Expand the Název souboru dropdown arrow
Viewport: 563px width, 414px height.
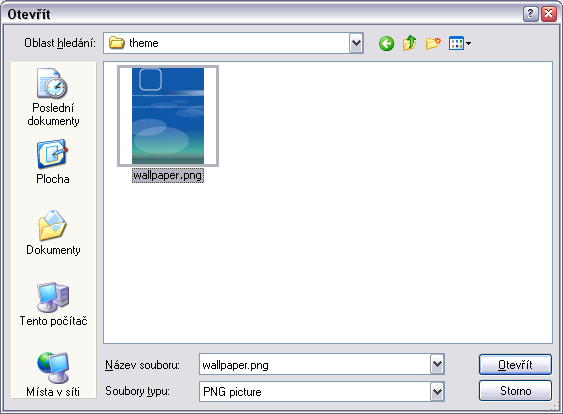pos(437,364)
